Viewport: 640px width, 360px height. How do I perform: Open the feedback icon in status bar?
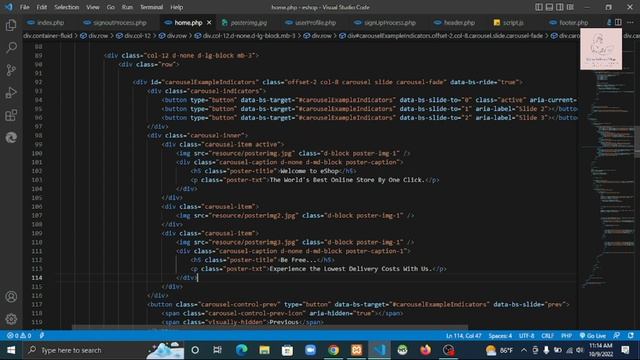617,336
